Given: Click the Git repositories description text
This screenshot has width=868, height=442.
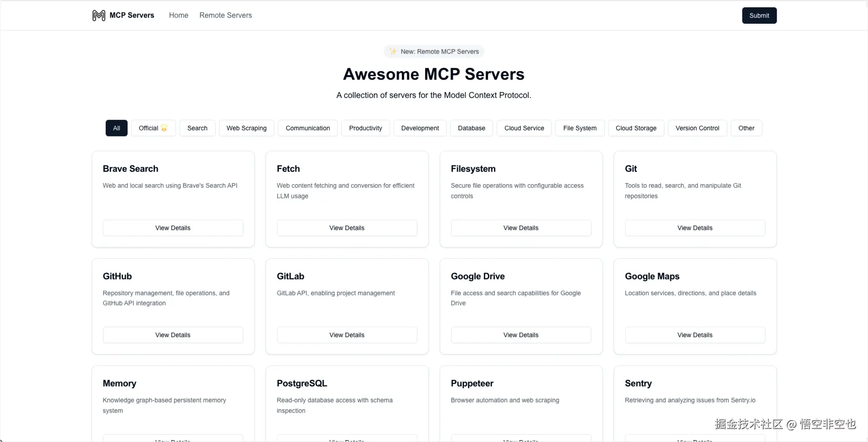Looking at the screenshot, I should coord(683,190).
